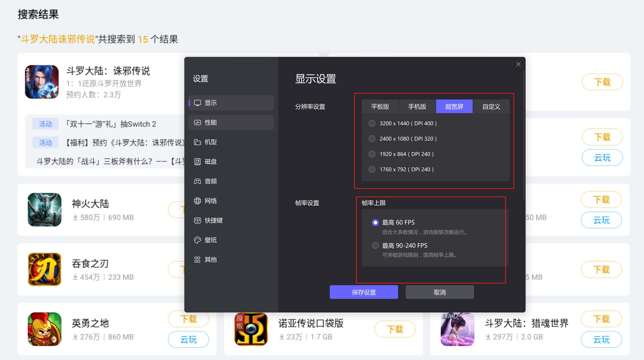Download 斗罗大陆：猎魂世界 game
The image size is (644, 360).
601,319
